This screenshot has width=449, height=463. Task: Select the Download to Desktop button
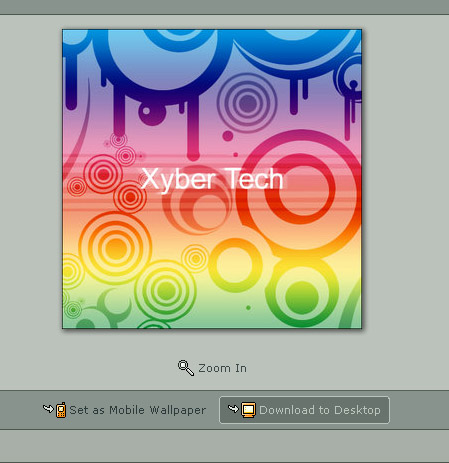pyautogui.click(x=304, y=410)
